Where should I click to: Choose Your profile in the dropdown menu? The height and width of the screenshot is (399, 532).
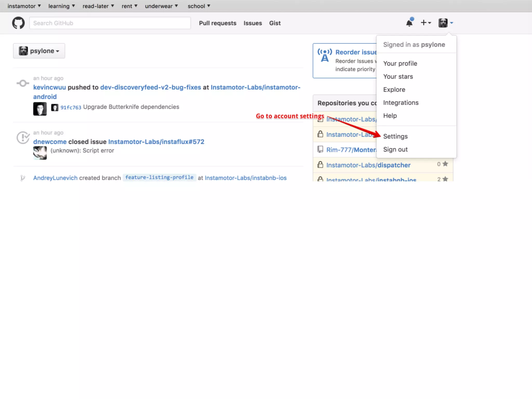[400, 63]
